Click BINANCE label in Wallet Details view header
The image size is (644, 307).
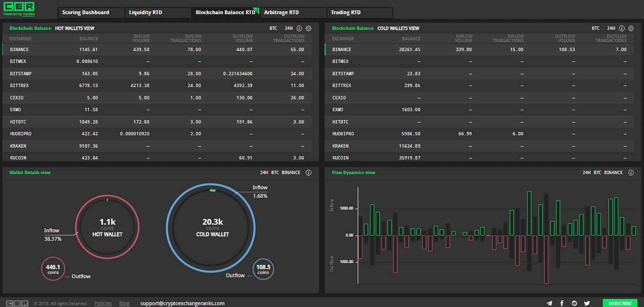pos(291,173)
